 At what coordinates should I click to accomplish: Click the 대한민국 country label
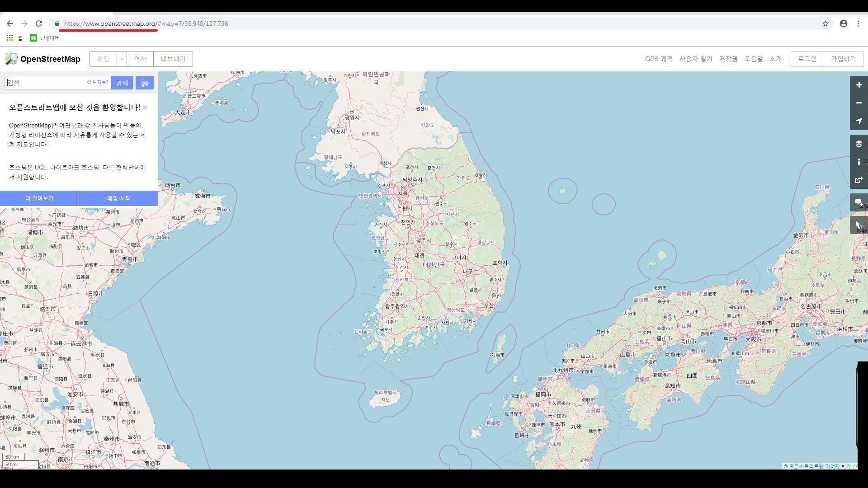434,265
